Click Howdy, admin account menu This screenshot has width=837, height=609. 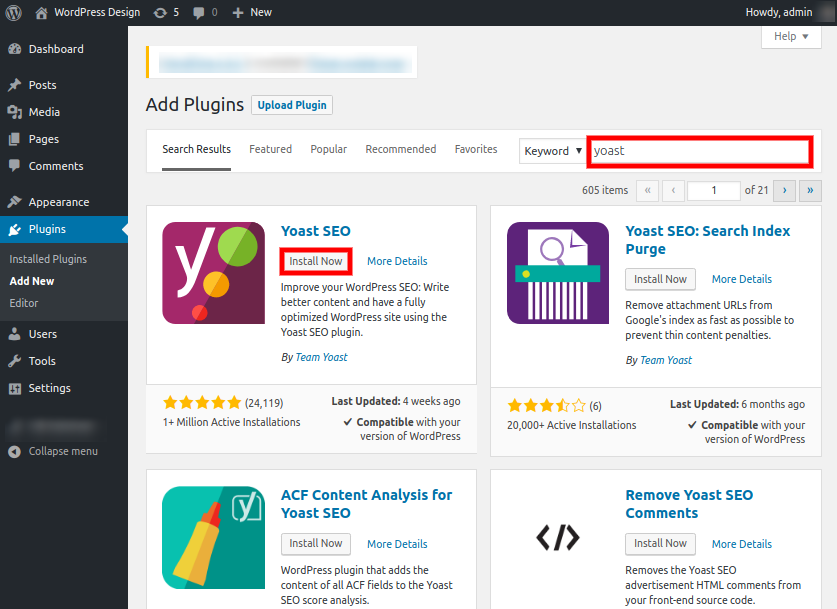(x=779, y=12)
